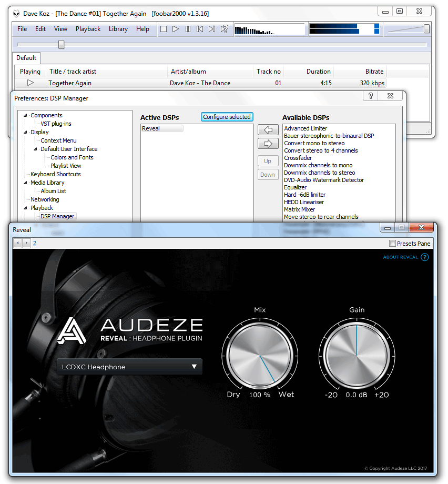
Task: Collapse the Display tree node
Action: click(x=26, y=132)
